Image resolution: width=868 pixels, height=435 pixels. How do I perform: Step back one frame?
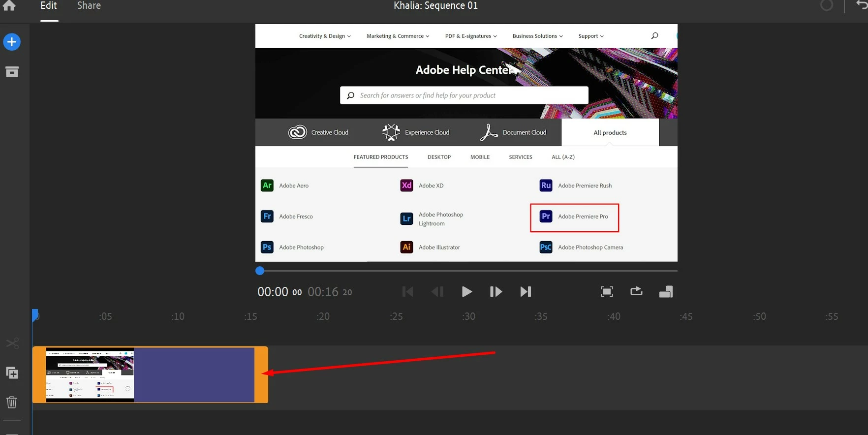[437, 292]
